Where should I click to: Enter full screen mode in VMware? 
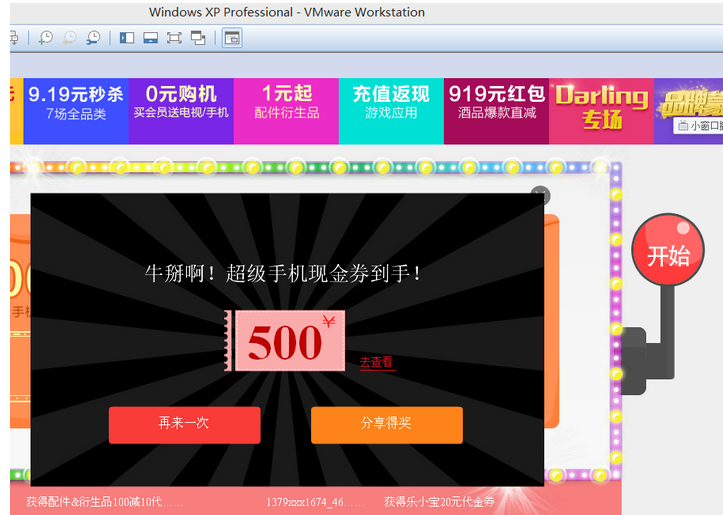click(x=174, y=38)
